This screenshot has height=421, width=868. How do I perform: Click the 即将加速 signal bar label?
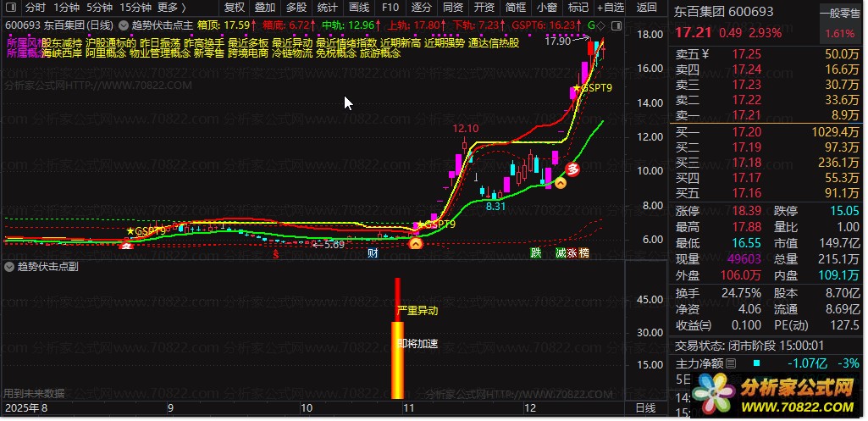(x=418, y=343)
